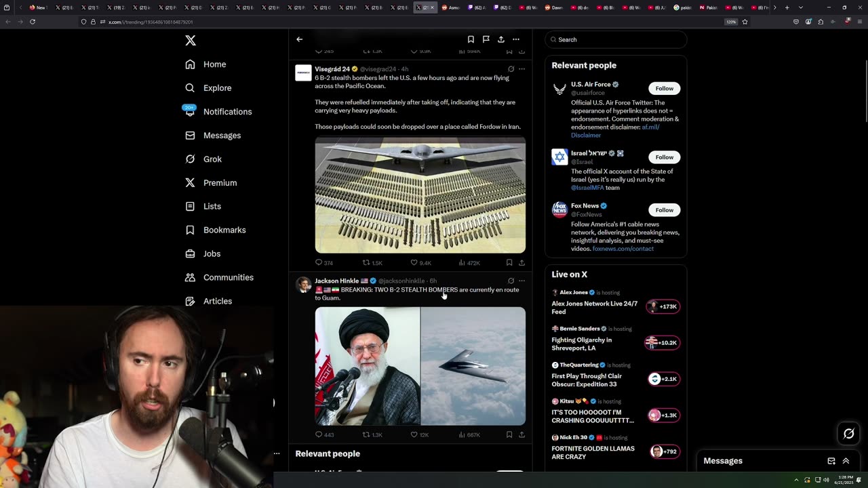This screenshot has width=868, height=488.
Task: Share the trend using header share icon
Action: (x=501, y=39)
